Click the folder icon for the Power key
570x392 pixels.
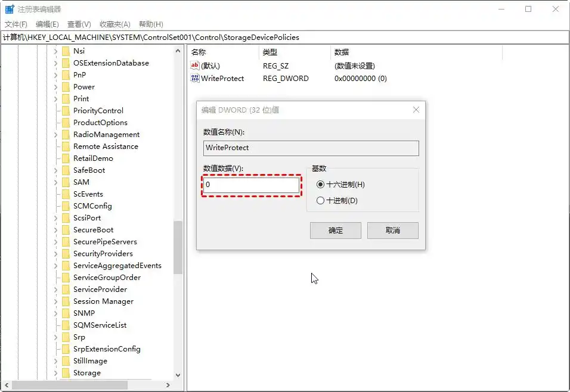[x=66, y=86]
